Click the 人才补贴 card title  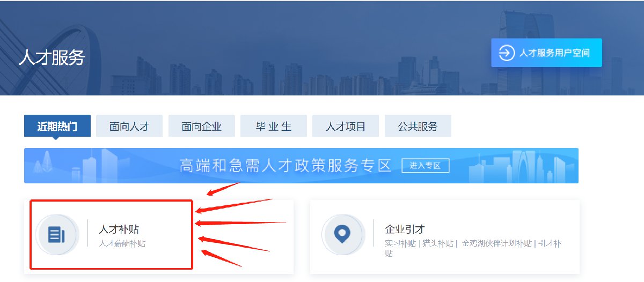coord(119,229)
